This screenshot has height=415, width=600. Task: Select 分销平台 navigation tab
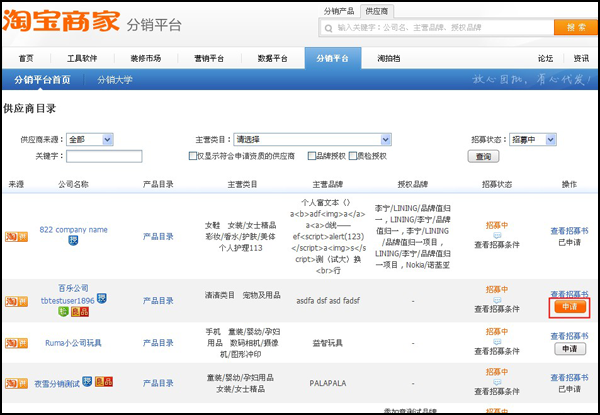coord(333,59)
